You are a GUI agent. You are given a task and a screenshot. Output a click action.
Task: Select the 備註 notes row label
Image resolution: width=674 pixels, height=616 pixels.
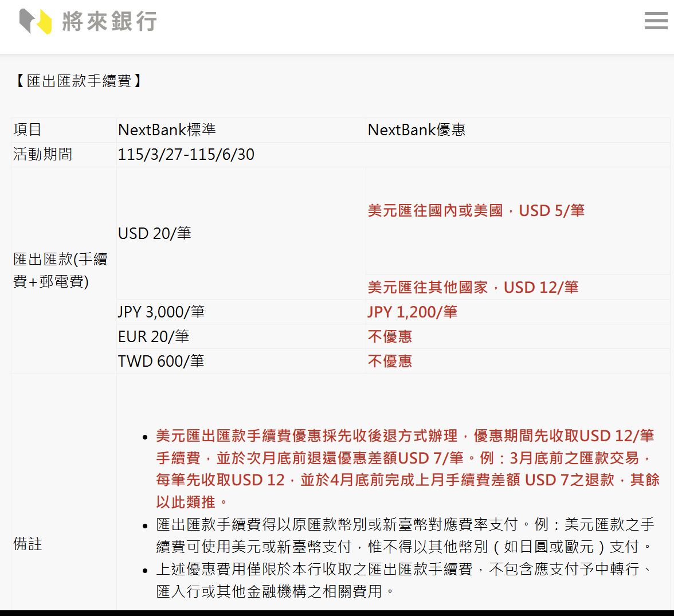(27, 545)
